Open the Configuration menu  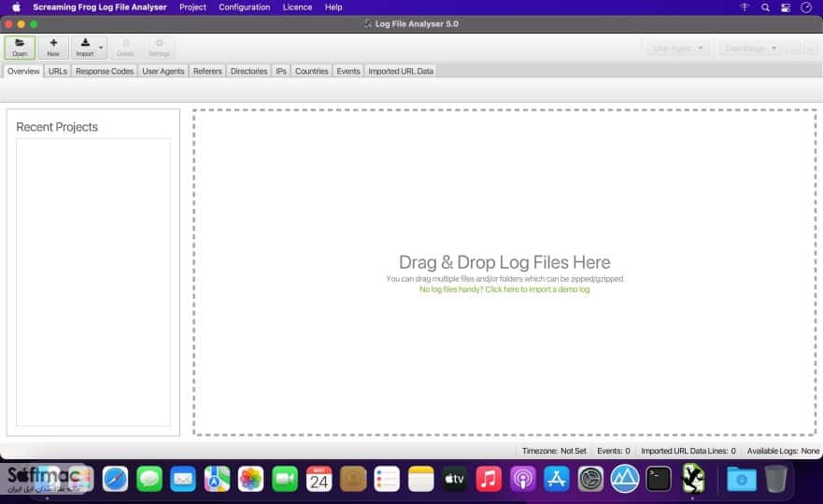(244, 7)
